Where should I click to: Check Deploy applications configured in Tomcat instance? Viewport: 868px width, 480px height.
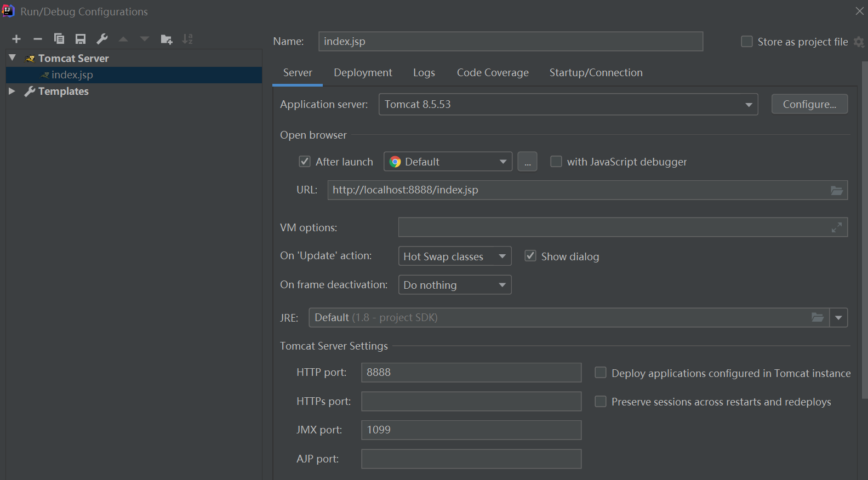pos(601,373)
